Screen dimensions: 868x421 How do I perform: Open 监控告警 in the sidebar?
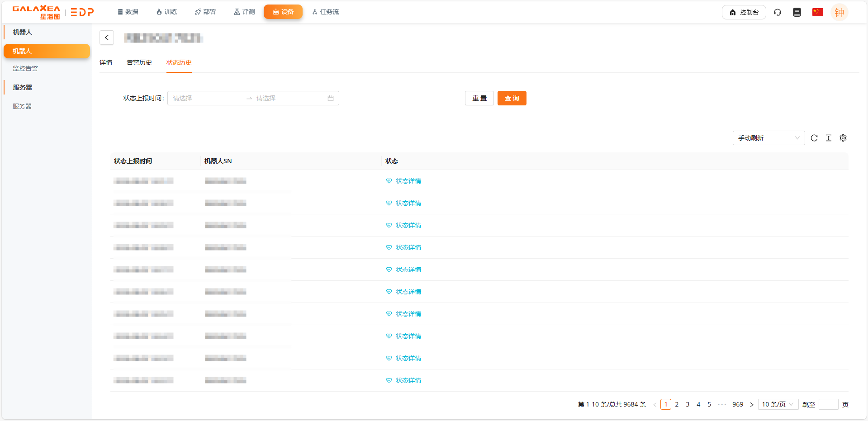coord(25,68)
